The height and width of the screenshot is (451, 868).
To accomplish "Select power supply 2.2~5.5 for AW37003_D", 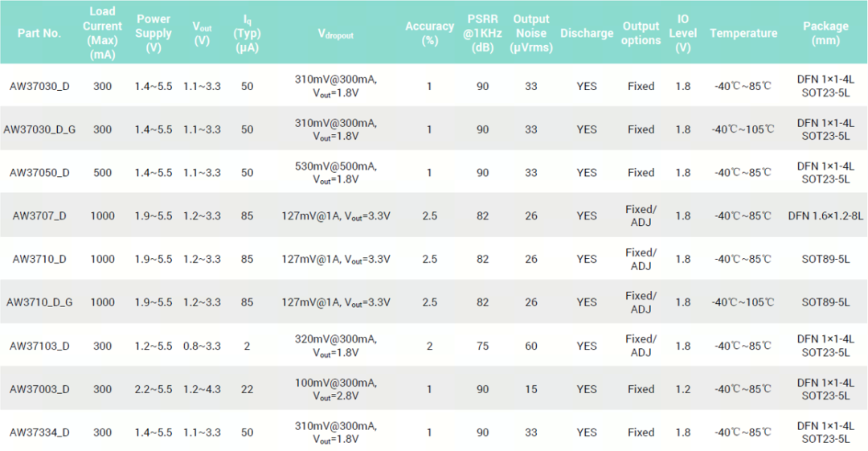I will [x=154, y=389].
